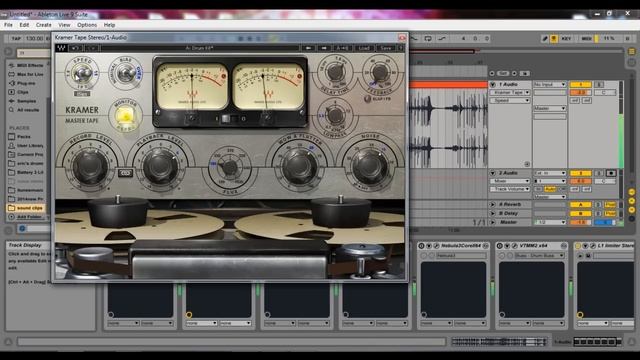Click the LOWPASS knob

click(336, 116)
